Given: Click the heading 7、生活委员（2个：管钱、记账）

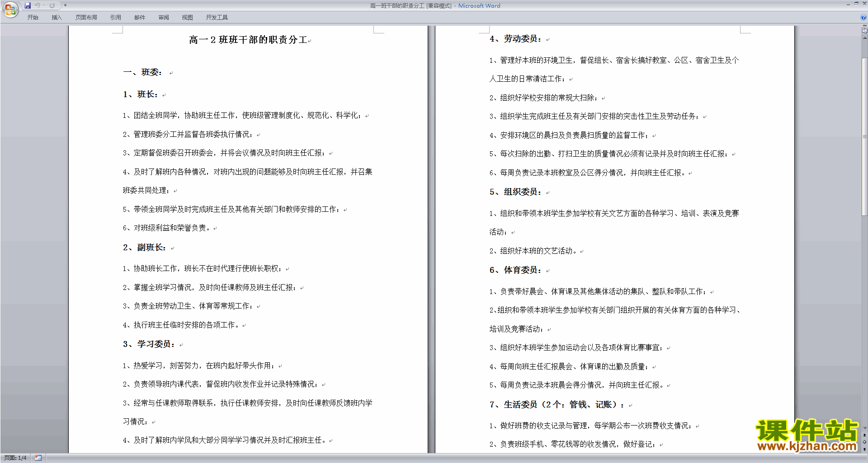Looking at the screenshot, I should pos(557,405).
